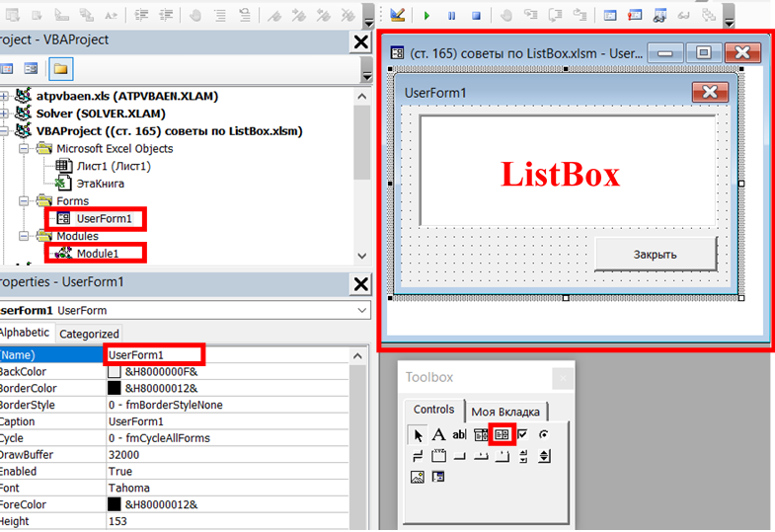This screenshot has height=532, width=775.
Task: Choose the MultiPage control in Toolbox
Action: coord(502,456)
